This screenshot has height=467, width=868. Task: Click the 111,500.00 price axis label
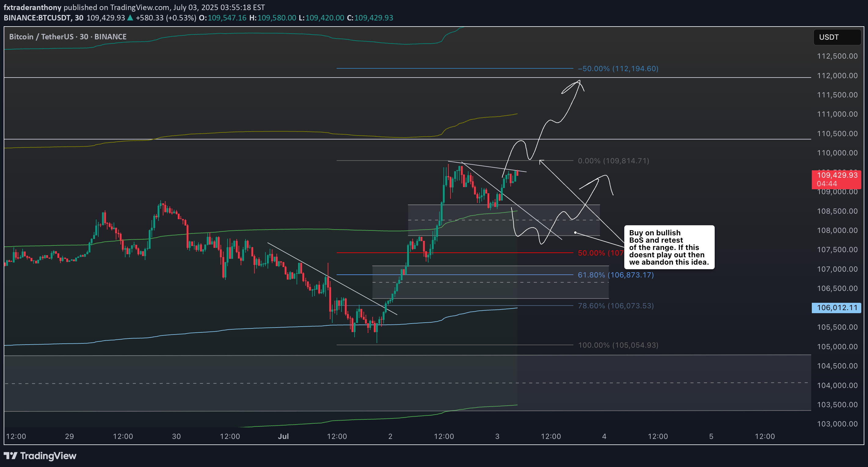click(x=837, y=95)
